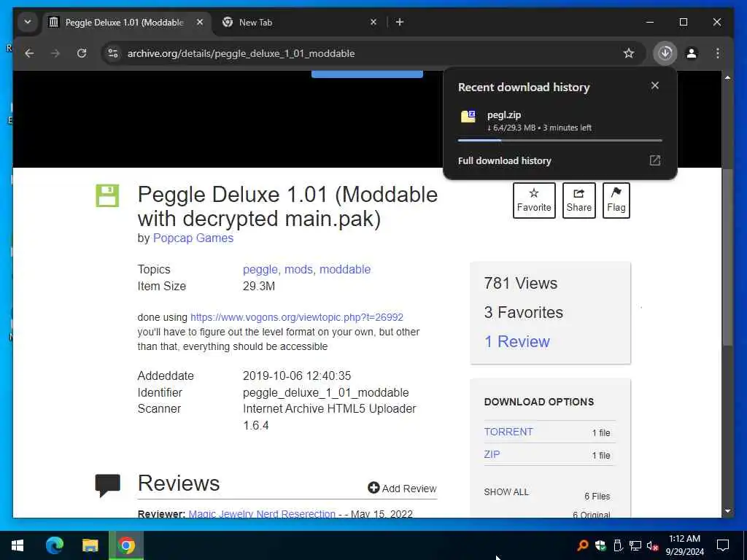Open the Chrome profile icon
Image resolution: width=747 pixels, height=560 pixels.
(x=692, y=53)
